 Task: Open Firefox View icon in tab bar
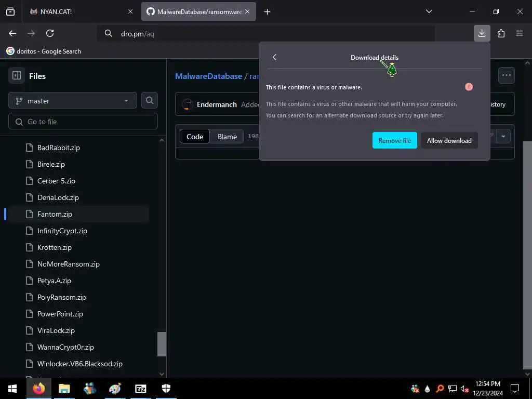(x=10, y=11)
